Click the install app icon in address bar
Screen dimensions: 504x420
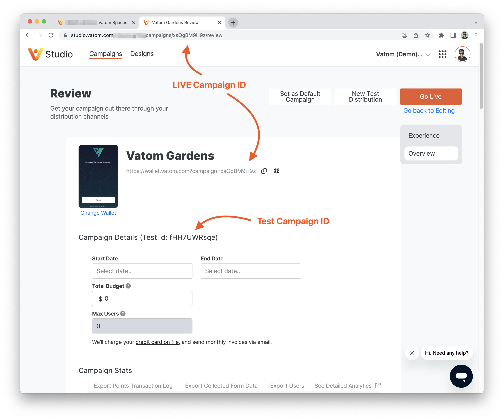click(404, 35)
